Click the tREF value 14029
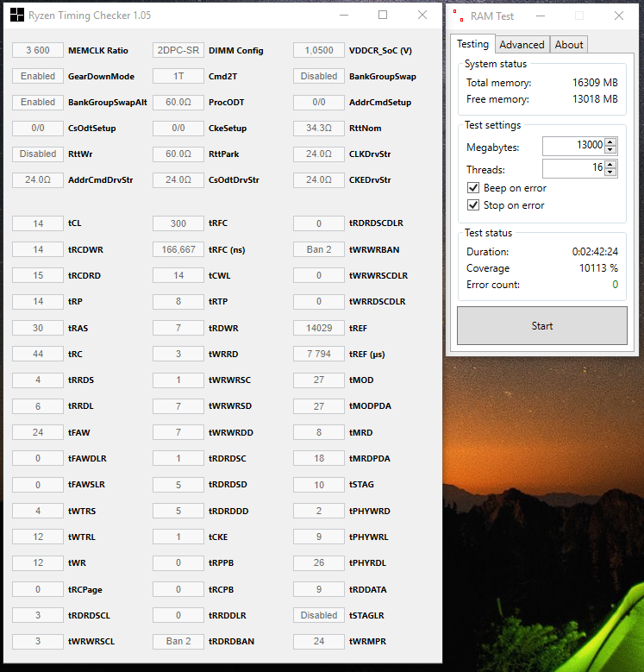Viewport: 644px width, 672px height. tap(319, 328)
